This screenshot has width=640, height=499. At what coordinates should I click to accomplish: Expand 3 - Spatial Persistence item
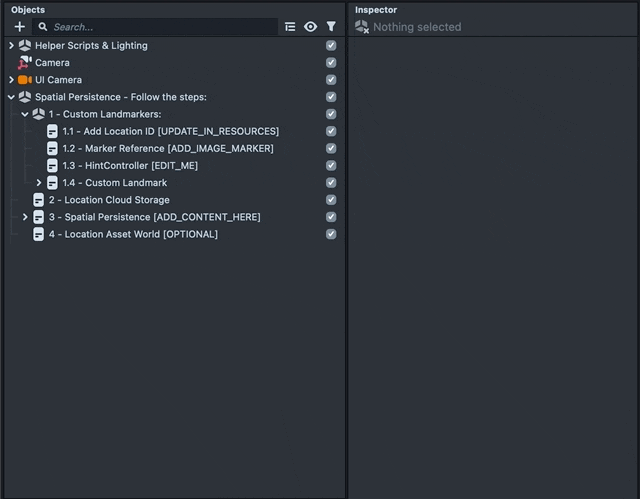25,217
